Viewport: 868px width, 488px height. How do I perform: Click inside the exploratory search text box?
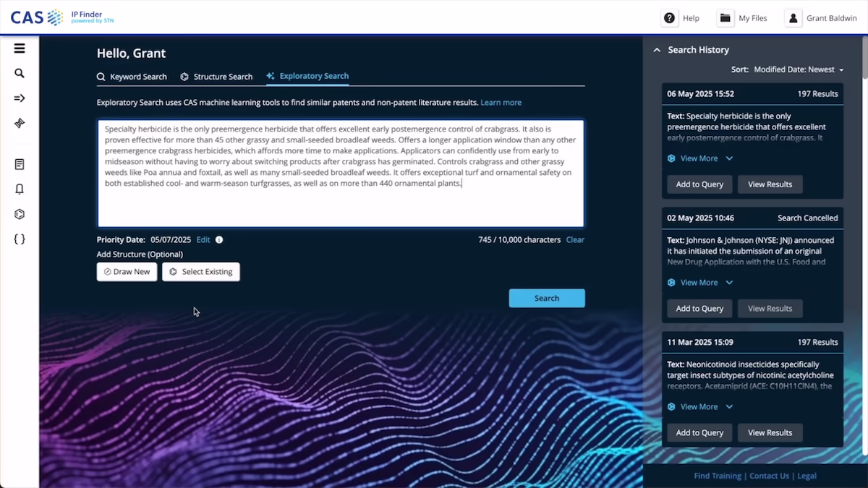(340, 174)
